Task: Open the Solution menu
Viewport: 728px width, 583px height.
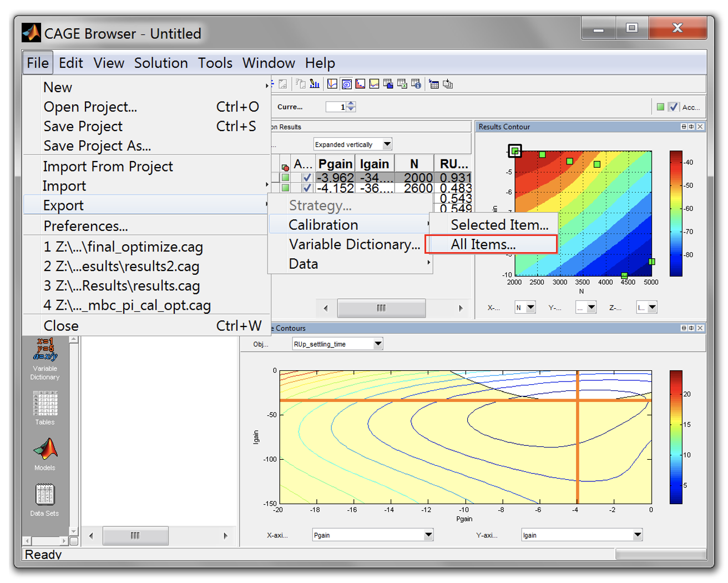Action: coord(161,63)
